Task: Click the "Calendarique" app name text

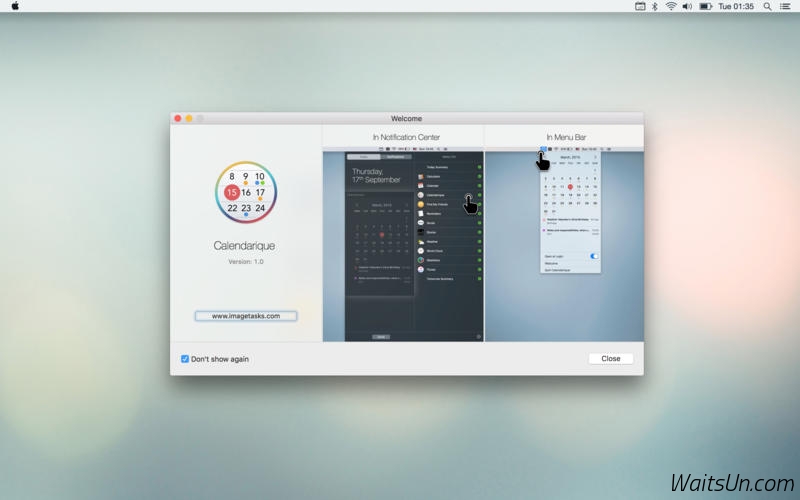Action: (x=244, y=245)
